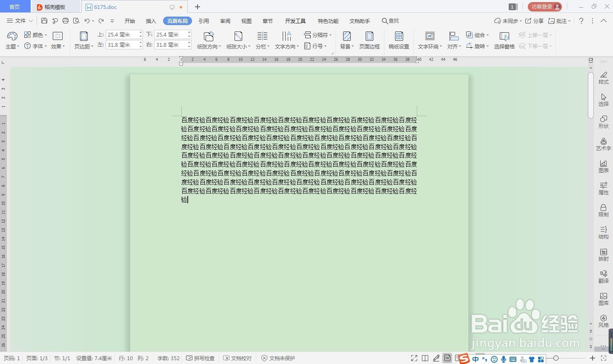The image size is (613, 364).
Task: Toggle 文档校对 document proofreading
Action: tap(238, 358)
